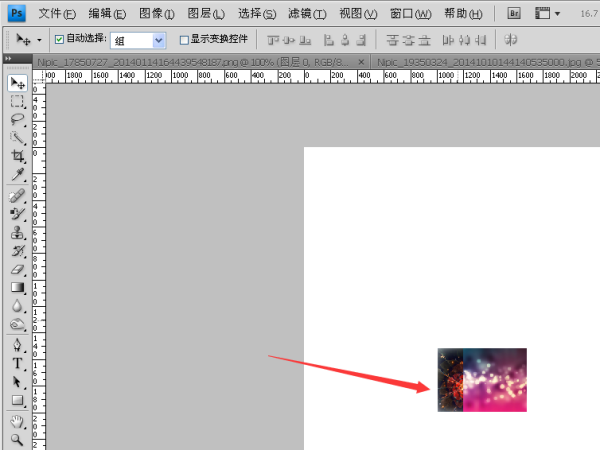
Task: Select the Lasso tool
Action: click(x=17, y=119)
